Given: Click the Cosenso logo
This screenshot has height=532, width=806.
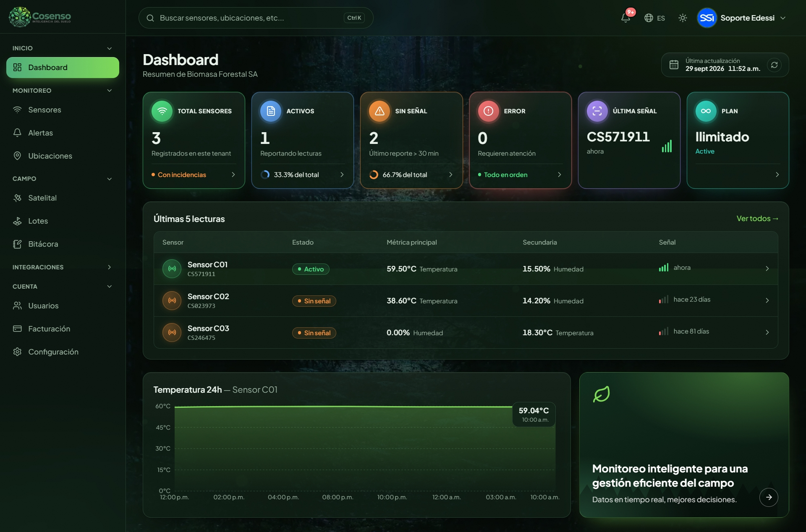Looking at the screenshot, I should point(40,17).
